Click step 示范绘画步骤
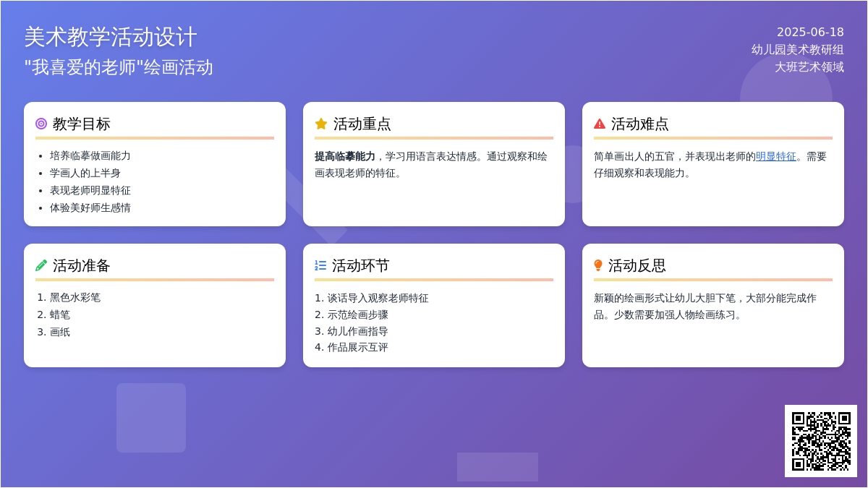868x488 pixels. 358,314
